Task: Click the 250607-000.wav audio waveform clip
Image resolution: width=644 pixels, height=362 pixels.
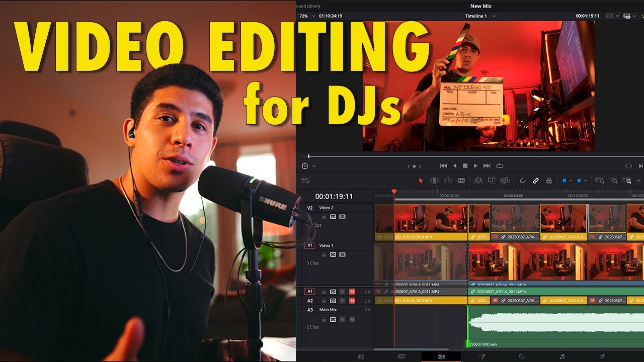Action: click(x=556, y=326)
